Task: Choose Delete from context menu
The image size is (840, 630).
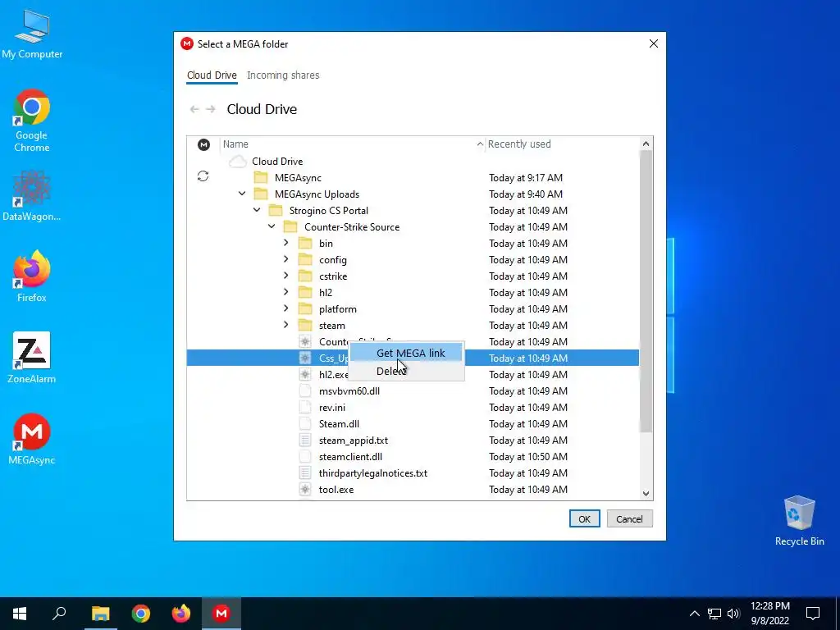Action: tap(407, 372)
